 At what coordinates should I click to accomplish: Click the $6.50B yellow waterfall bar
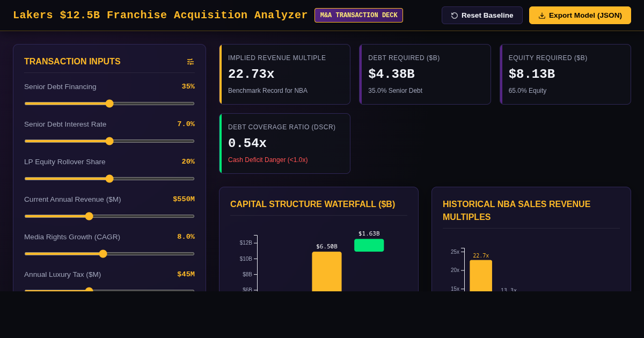tap(327, 271)
